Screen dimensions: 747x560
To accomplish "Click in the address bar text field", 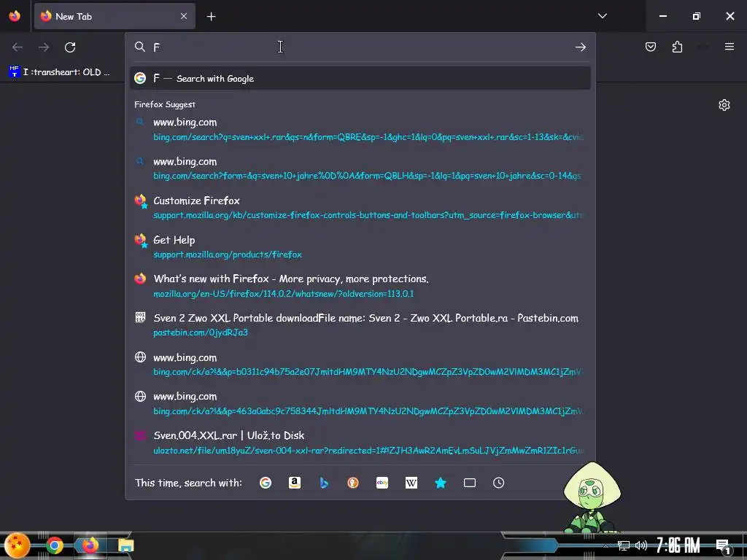I will tap(360, 47).
